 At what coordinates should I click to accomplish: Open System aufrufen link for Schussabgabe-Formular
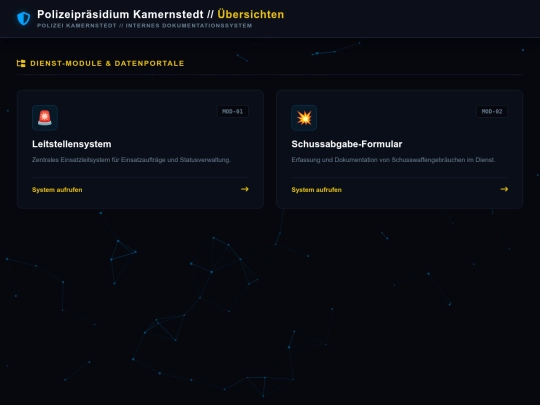coord(316,190)
